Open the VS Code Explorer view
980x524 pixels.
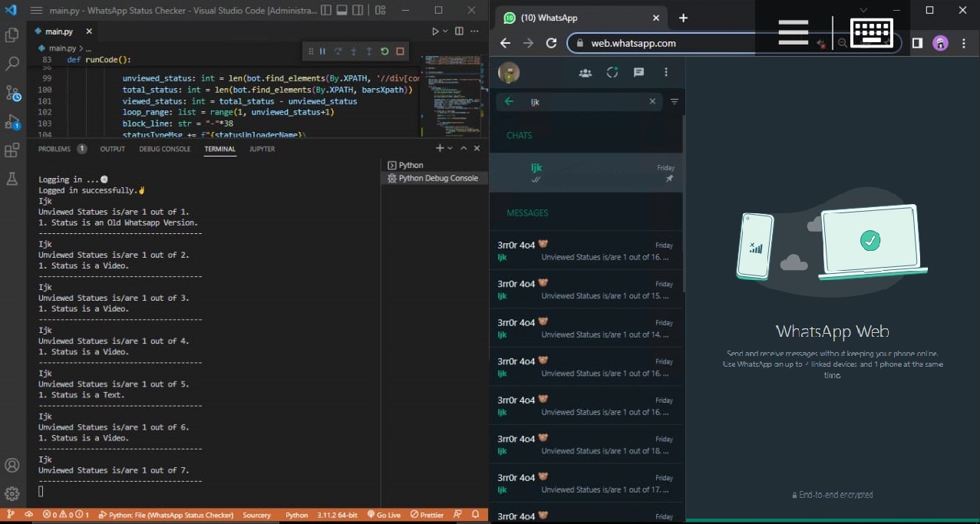pyautogui.click(x=12, y=35)
